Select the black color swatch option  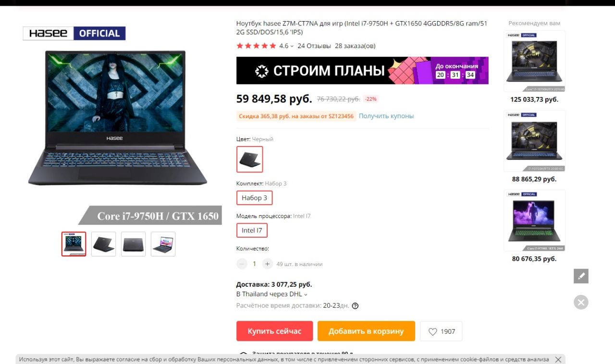[x=250, y=159]
